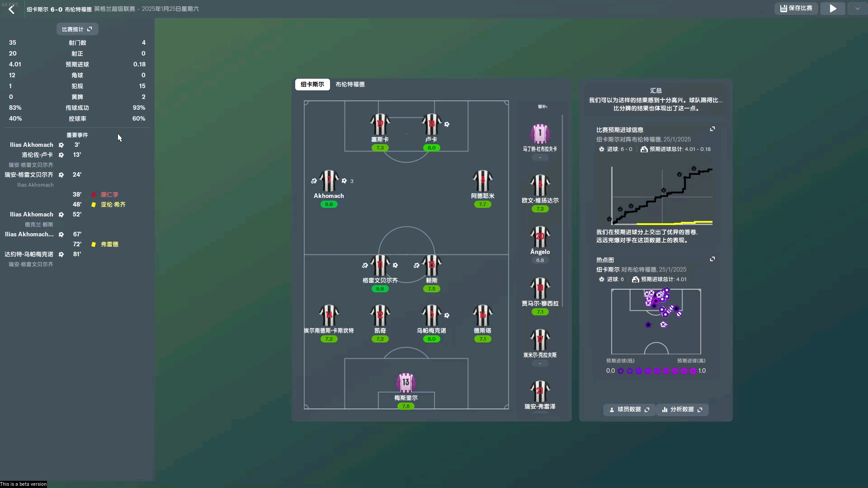
Task: Select substitute Ângelo shirt icon
Action: point(540,237)
